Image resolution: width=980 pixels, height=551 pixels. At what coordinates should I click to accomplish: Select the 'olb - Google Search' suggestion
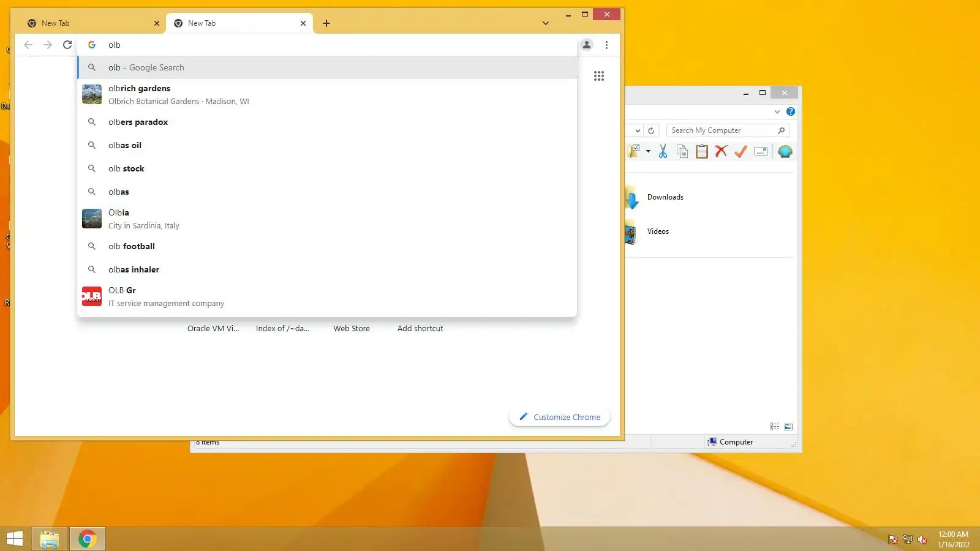328,67
